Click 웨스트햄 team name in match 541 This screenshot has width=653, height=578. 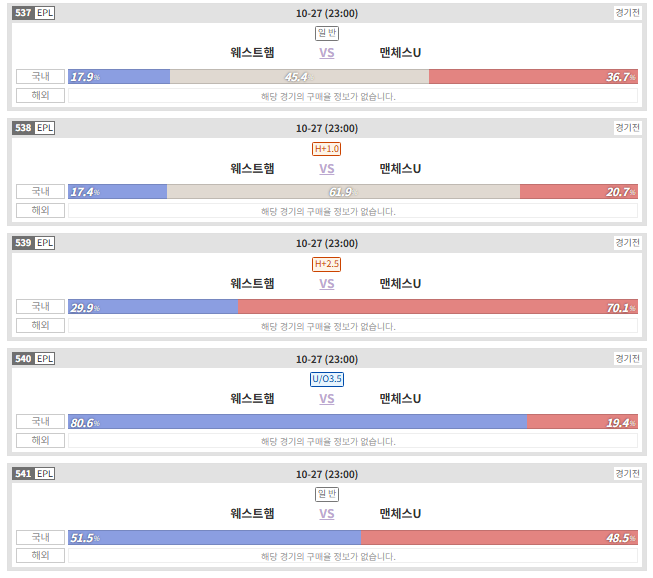(252, 514)
